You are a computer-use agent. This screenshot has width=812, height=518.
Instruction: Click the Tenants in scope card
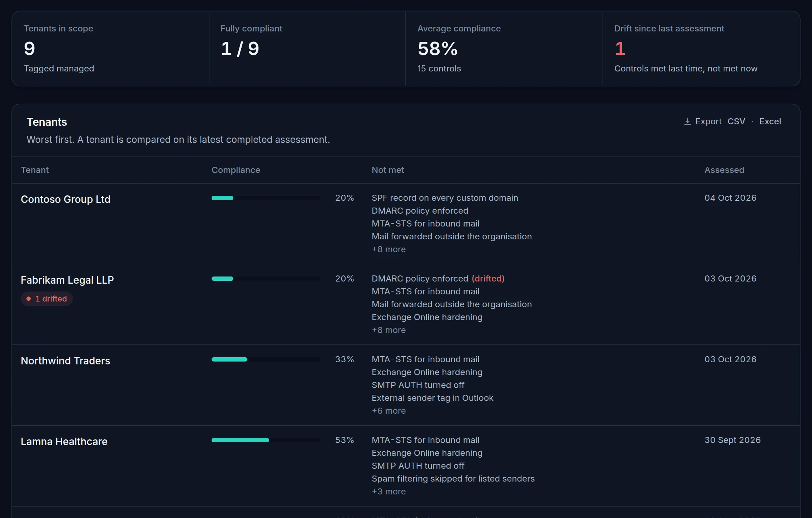click(x=110, y=49)
